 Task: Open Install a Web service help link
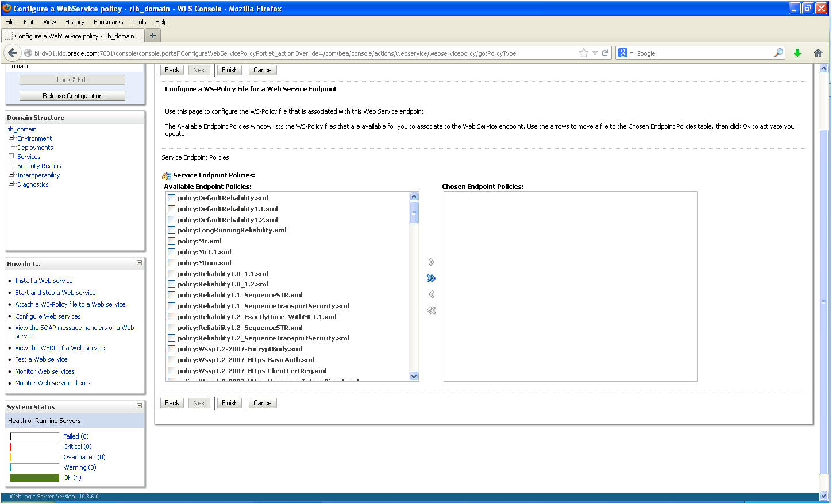[x=44, y=281]
